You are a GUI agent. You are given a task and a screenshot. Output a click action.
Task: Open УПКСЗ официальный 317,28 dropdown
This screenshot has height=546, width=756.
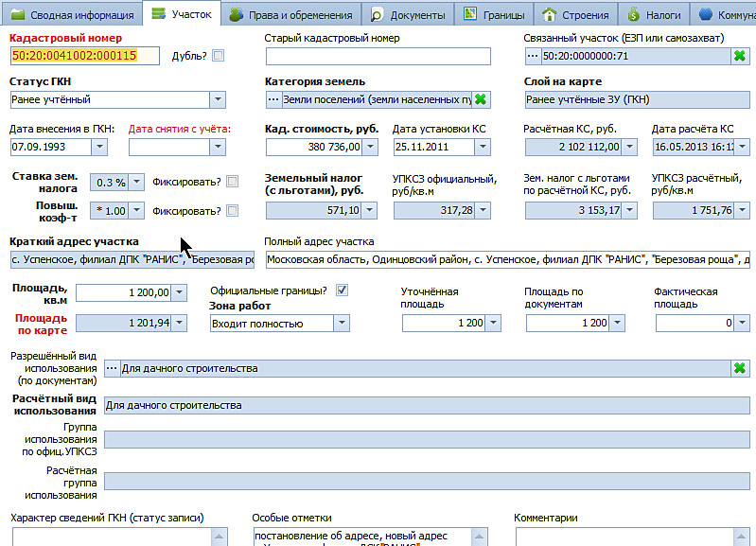coord(483,210)
